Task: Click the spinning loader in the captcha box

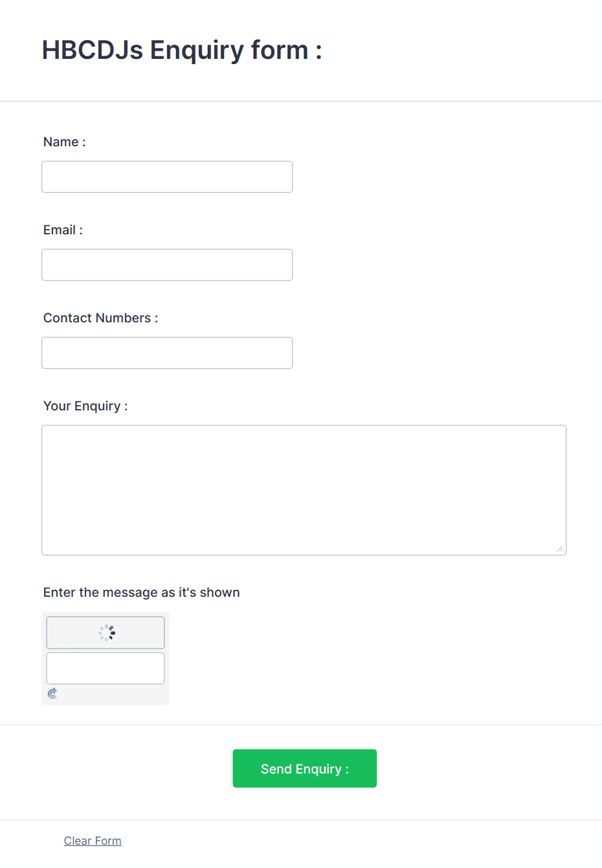Action: pyautogui.click(x=109, y=632)
